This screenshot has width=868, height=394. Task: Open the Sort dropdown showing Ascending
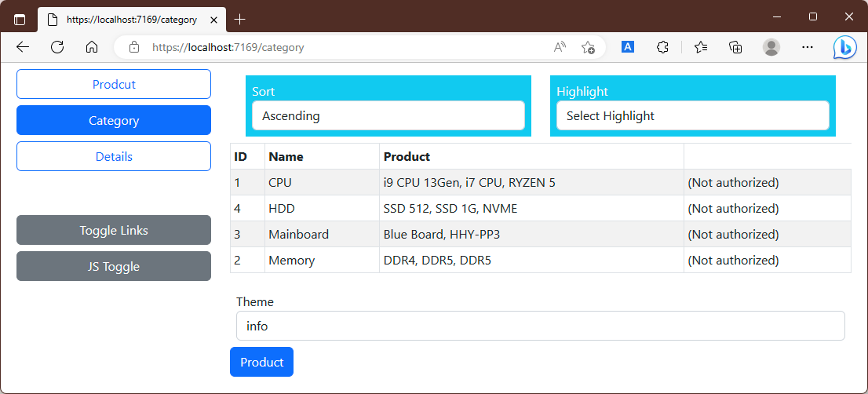(388, 115)
